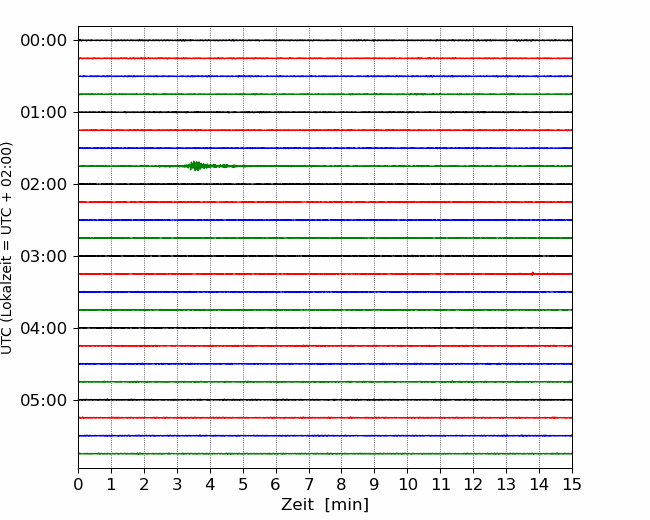Click x-axis tick label 7
Image resolution: width=650 pixels, height=520 pixels.
coord(309,484)
